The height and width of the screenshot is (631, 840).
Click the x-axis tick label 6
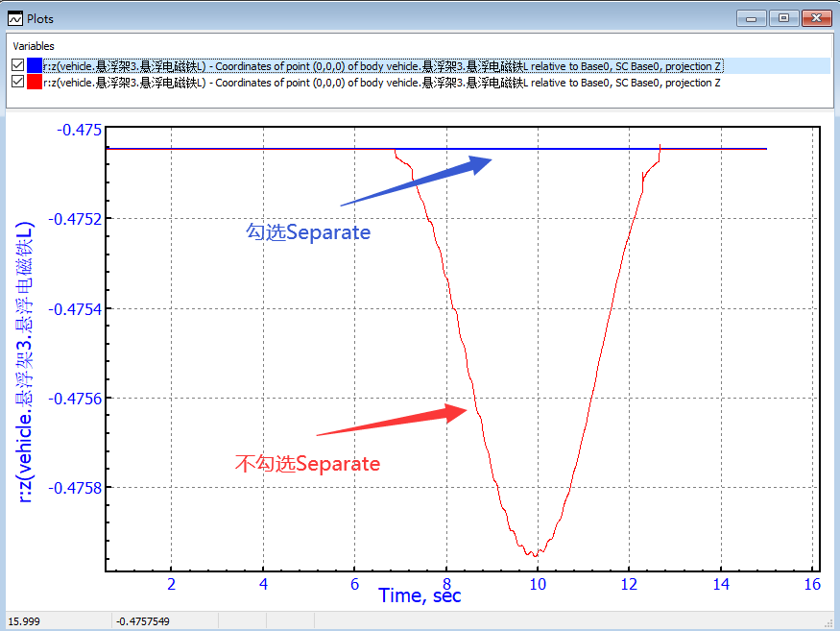(x=354, y=584)
